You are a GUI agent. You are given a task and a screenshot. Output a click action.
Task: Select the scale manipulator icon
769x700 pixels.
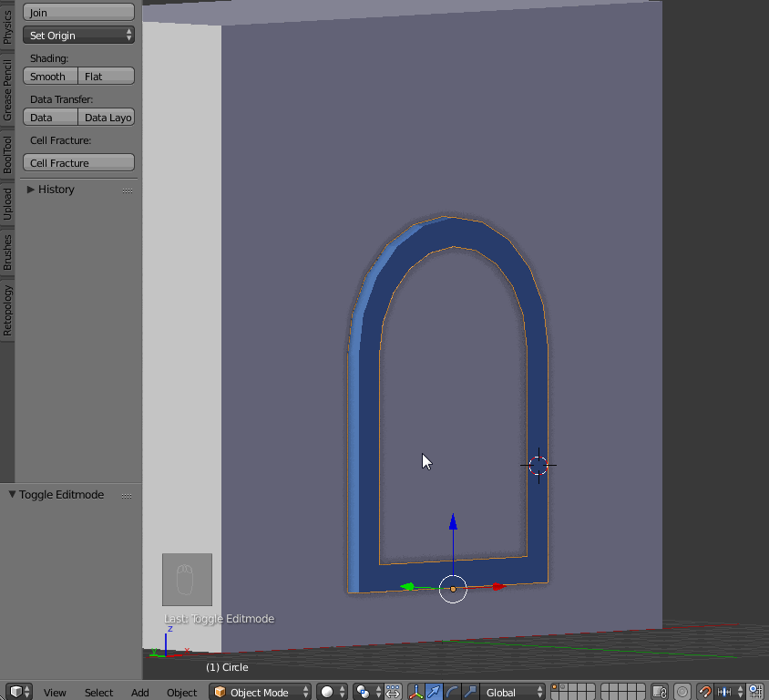point(470,692)
